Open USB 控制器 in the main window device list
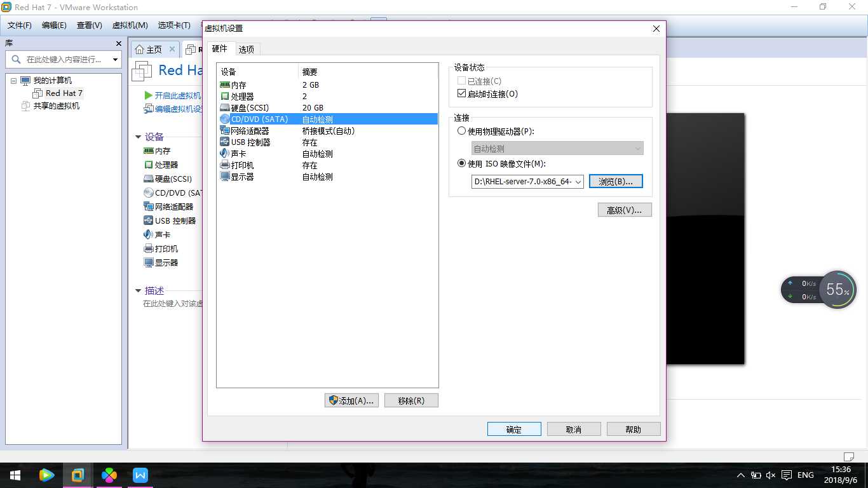The image size is (868, 488). click(170, 221)
